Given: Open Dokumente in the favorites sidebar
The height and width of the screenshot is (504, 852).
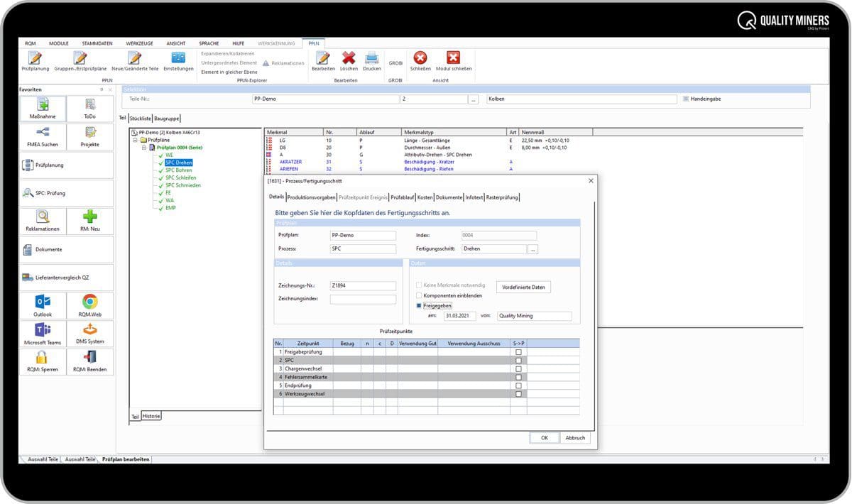Looking at the screenshot, I should click(66, 249).
